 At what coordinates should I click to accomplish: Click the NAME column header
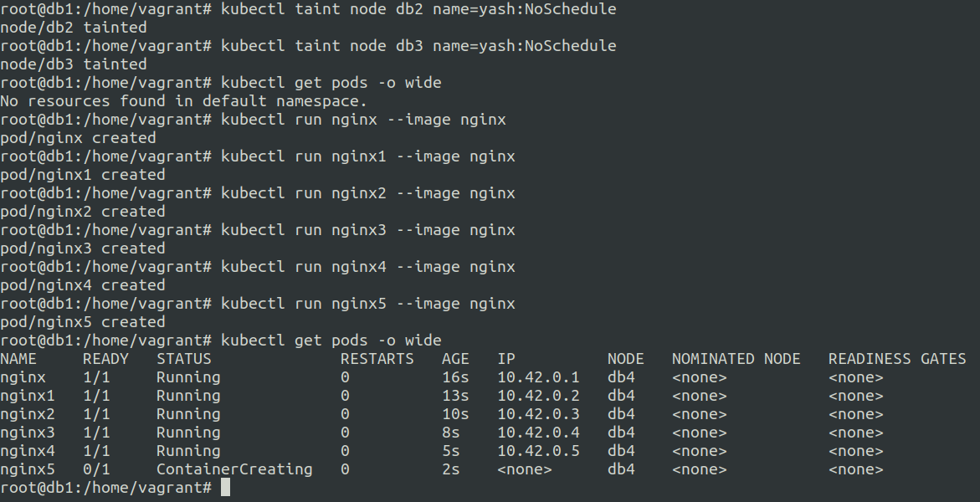pos(18,359)
